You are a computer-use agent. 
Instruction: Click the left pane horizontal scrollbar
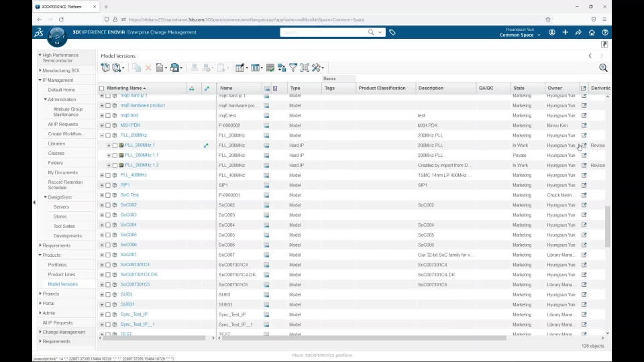(x=154, y=338)
